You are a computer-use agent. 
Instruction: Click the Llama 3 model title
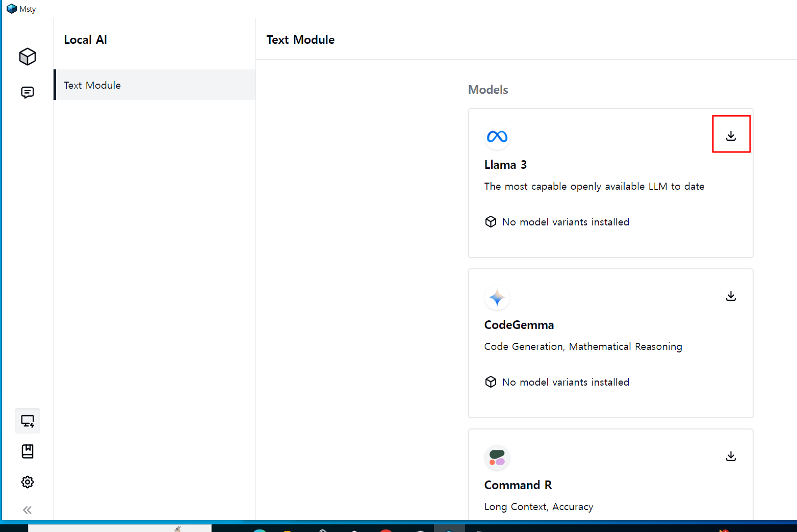[505, 165]
